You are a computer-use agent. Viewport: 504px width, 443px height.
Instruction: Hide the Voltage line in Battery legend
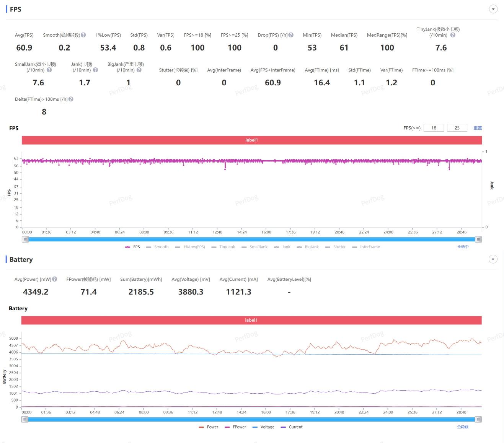click(x=263, y=427)
